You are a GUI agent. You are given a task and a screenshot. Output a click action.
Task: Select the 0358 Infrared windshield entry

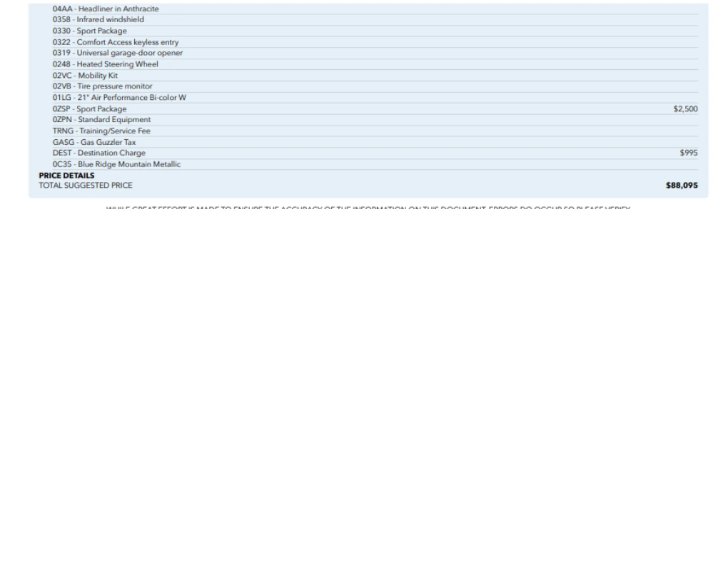point(98,20)
